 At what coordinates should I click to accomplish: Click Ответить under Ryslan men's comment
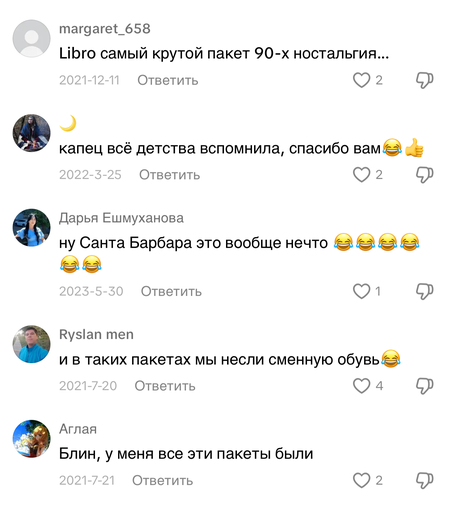165,386
